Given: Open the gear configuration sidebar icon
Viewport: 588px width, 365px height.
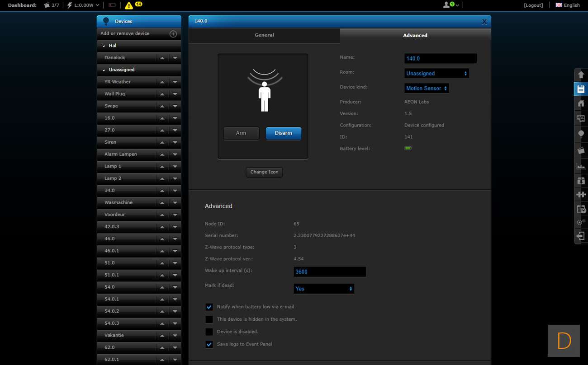Looking at the screenshot, I should click(581, 222).
